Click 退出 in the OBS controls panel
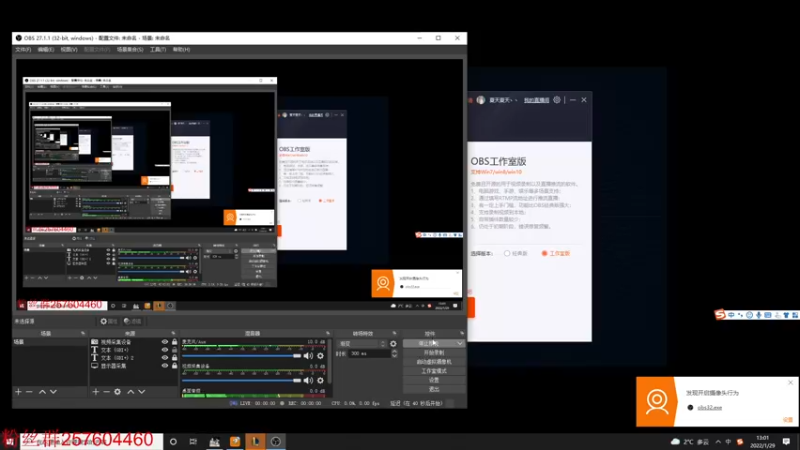This screenshot has height=450, width=800. [434, 389]
